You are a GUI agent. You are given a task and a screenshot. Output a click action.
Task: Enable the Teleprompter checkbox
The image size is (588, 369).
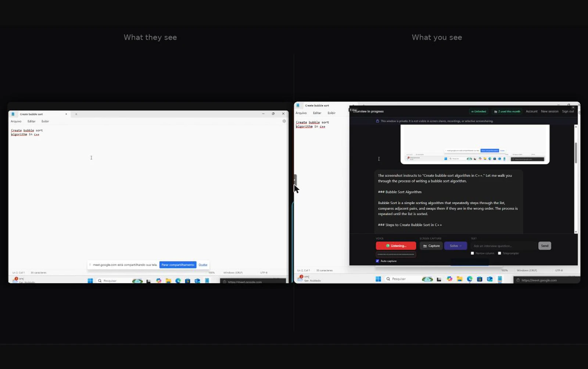tap(499, 253)
